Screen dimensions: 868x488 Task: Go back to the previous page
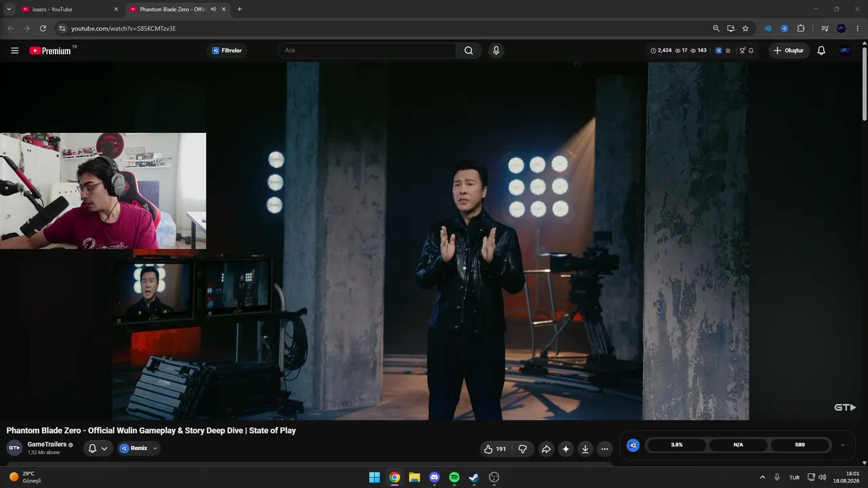(10, 28)
